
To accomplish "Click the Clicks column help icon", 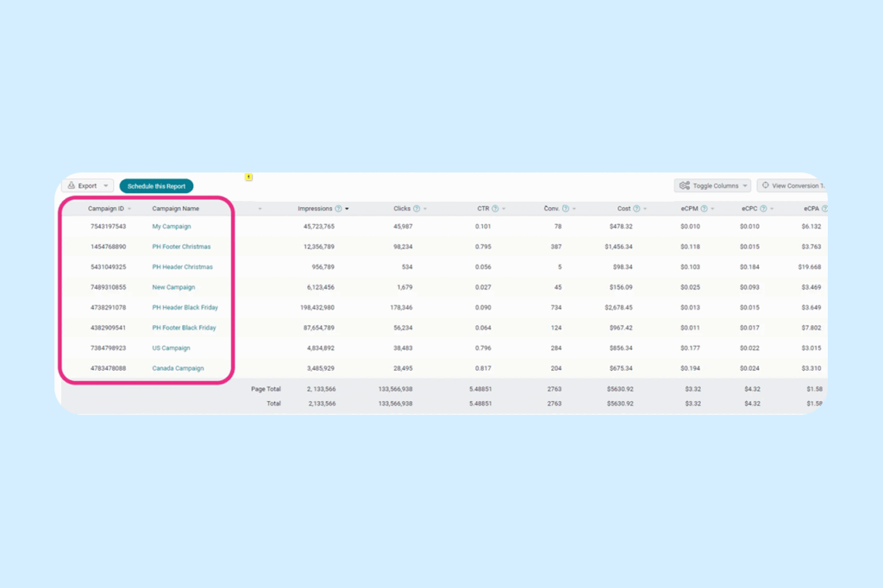I will pyautogui.click(x=416, y=209).
